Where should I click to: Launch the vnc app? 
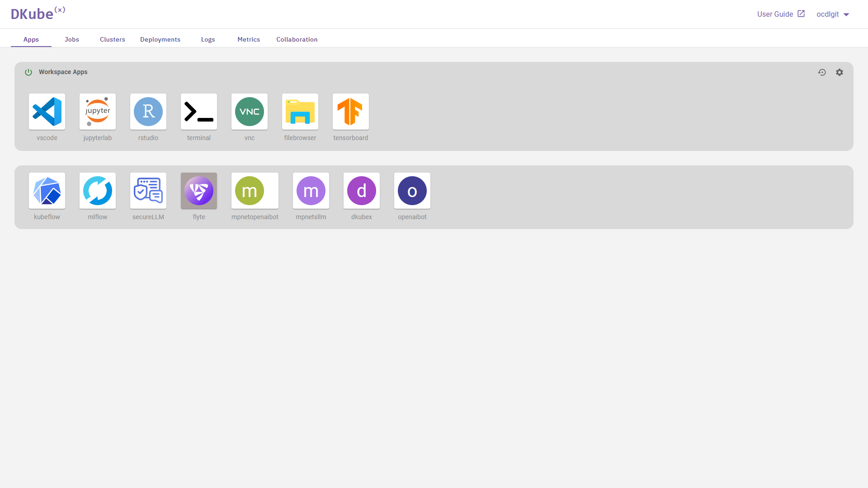click(250, 112)
